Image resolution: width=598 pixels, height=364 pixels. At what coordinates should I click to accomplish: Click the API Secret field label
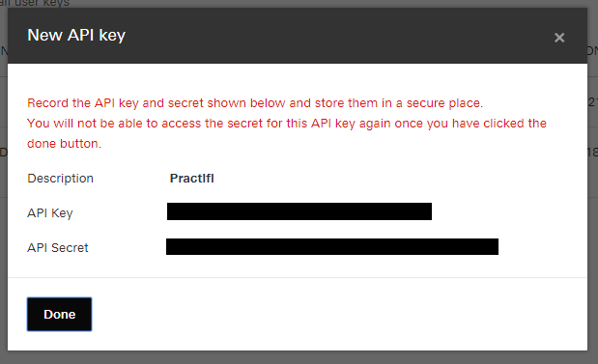point(58,248)
